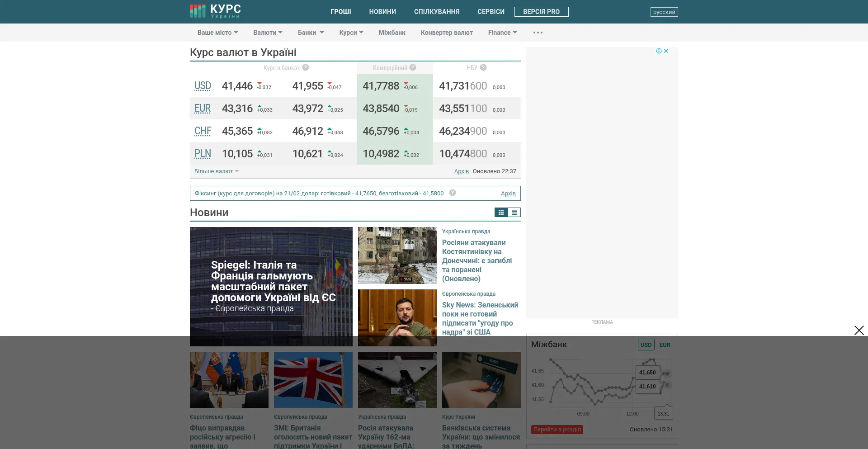Image resolution: width=868 pixels, height=449 pixels.
Task: Open the ГРОШІ menu
Action: pos(341,12)
